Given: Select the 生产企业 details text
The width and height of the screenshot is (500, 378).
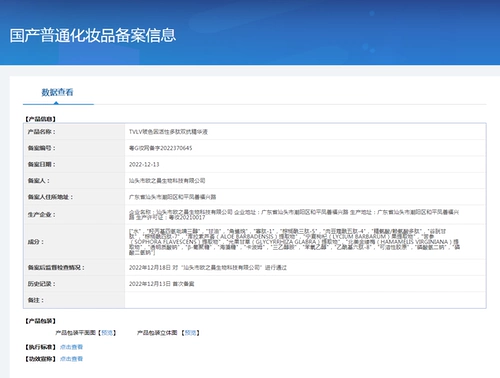Looking at the screenshot, I should point(294,215).
